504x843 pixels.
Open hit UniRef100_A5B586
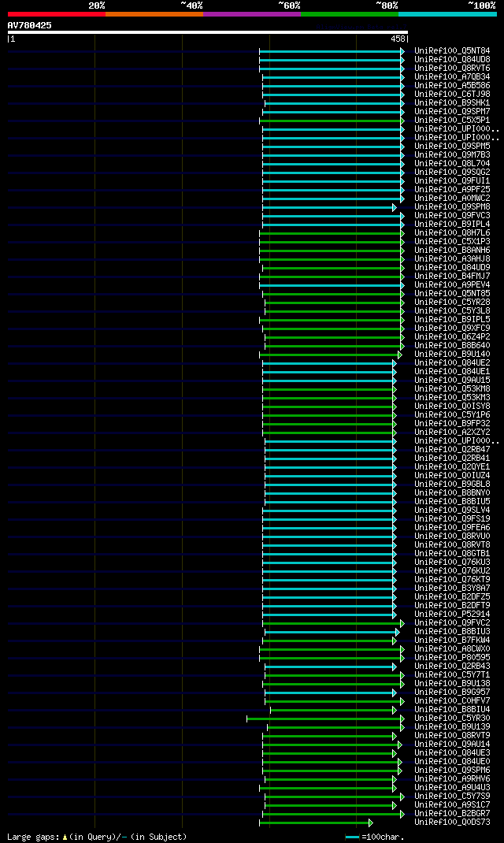coord(452,86)
